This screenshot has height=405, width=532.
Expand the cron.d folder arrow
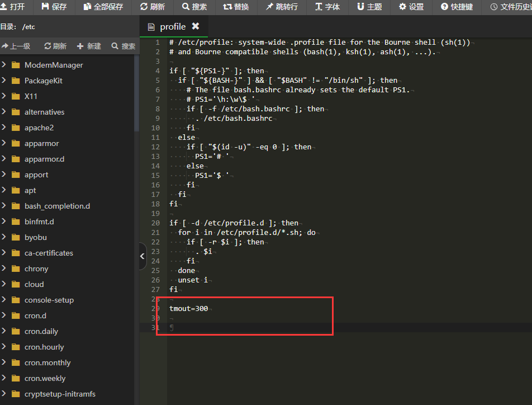(4, 315)
